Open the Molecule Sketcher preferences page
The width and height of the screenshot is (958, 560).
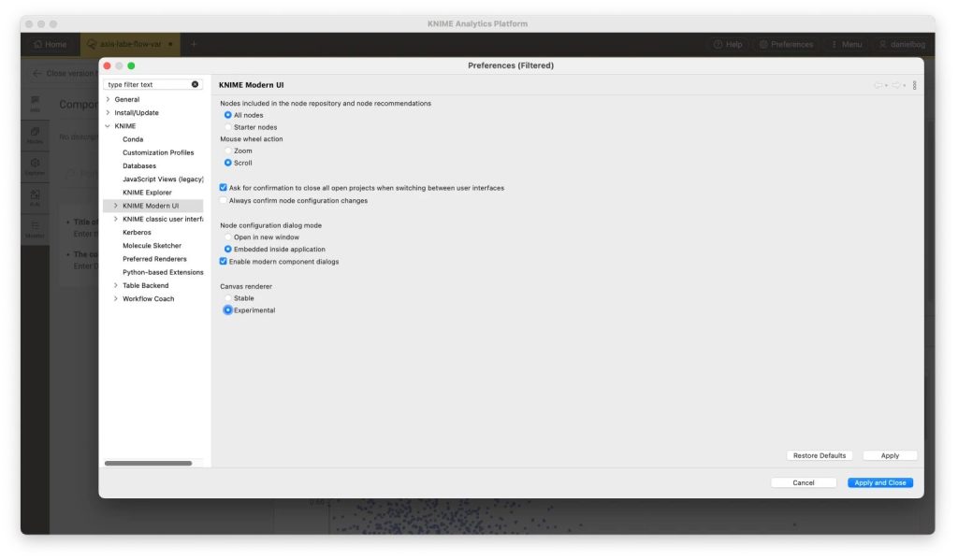152,246
